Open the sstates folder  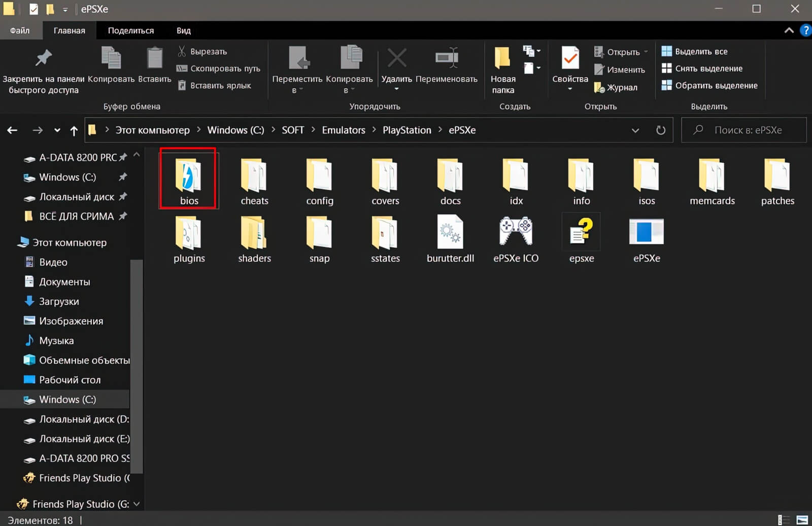tap(385, 239)
